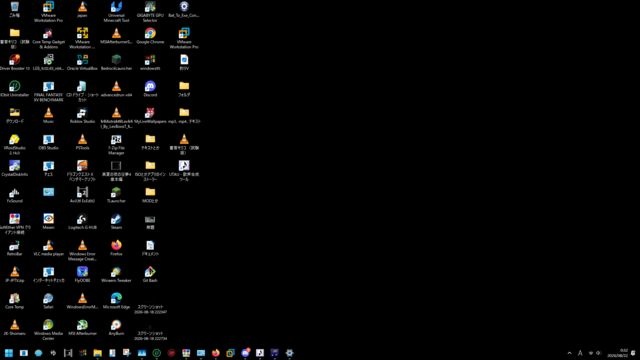Screen dimensions: 640x360
Task: Open the Google Chrome desktop shortcut
Action: [x=150, y=36]
